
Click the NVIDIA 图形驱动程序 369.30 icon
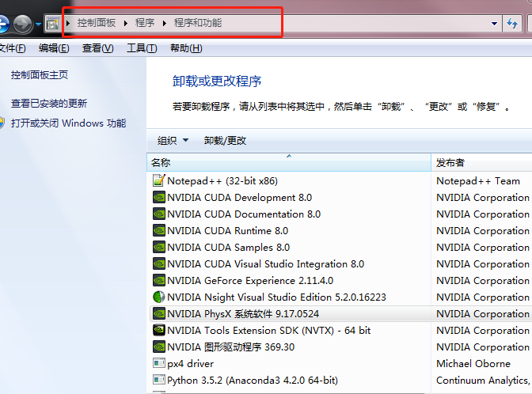pos(159,347)
